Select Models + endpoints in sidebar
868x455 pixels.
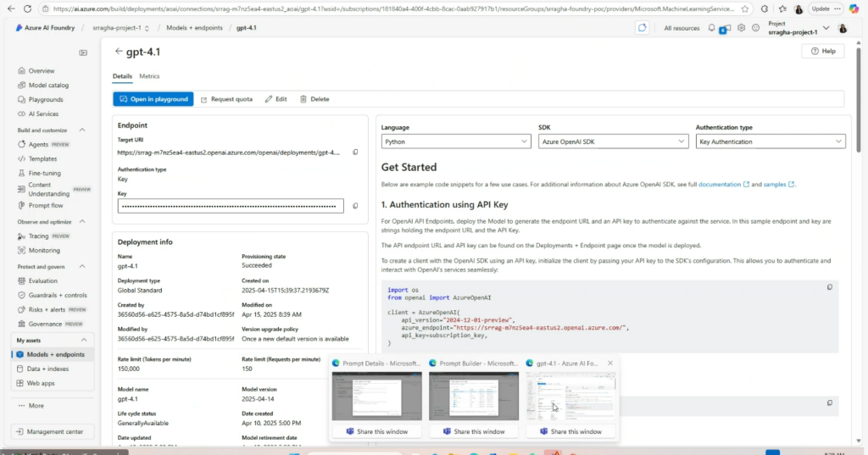[x=53, y=354]
